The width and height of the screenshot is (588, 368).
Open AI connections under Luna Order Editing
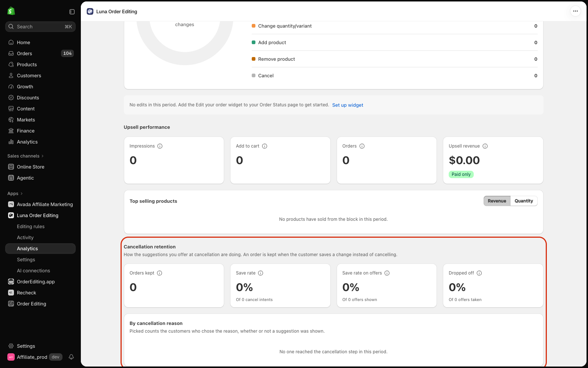point(40,270)
